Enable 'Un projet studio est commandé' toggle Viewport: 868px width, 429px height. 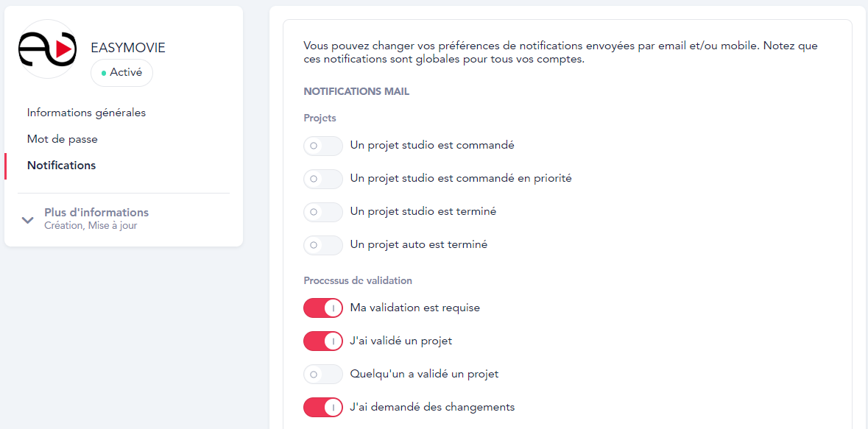pyautogui.click(x=323, y=146)
